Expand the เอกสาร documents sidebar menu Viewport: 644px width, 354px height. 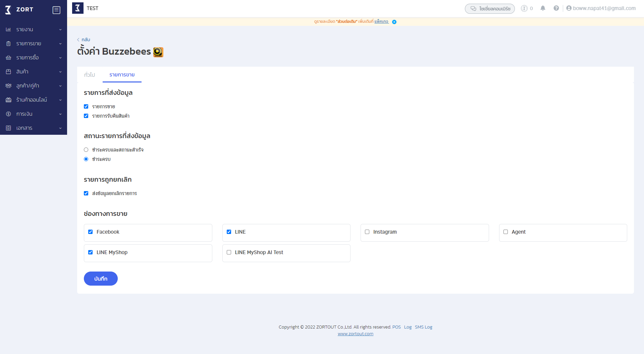click(8, 128)
